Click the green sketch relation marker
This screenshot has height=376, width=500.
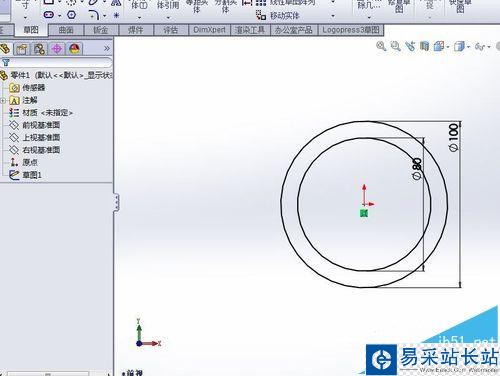364,213
